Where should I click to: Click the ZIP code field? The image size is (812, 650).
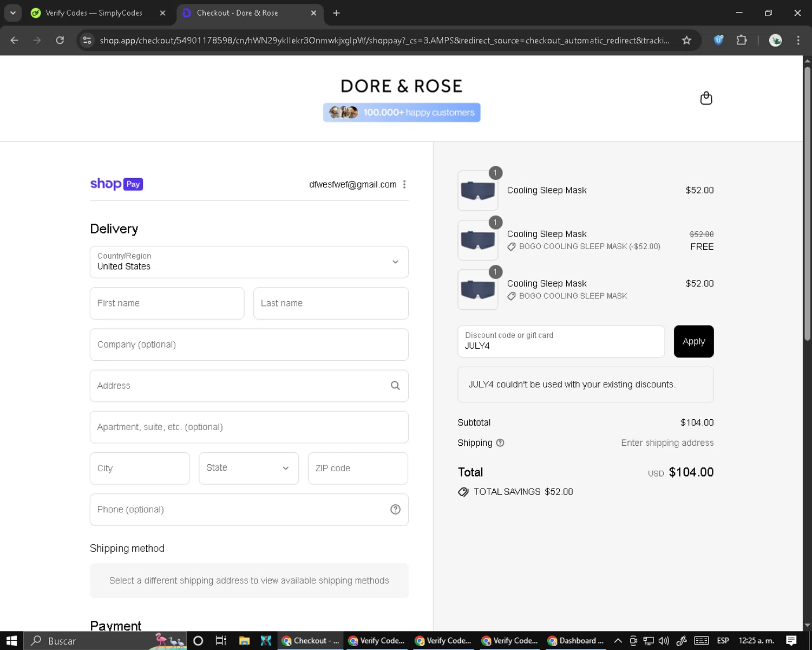(358, 468)
